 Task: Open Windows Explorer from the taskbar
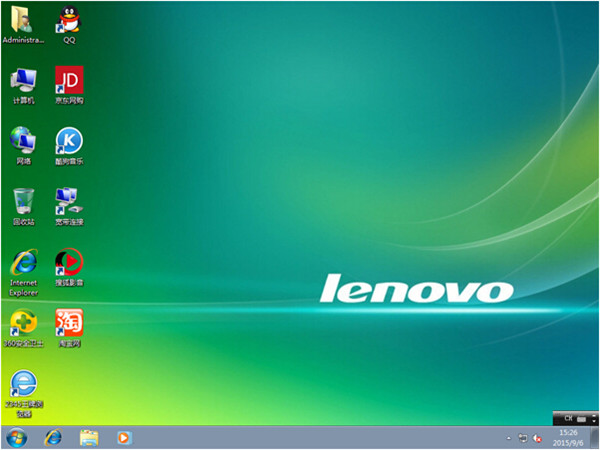(88, 438)
